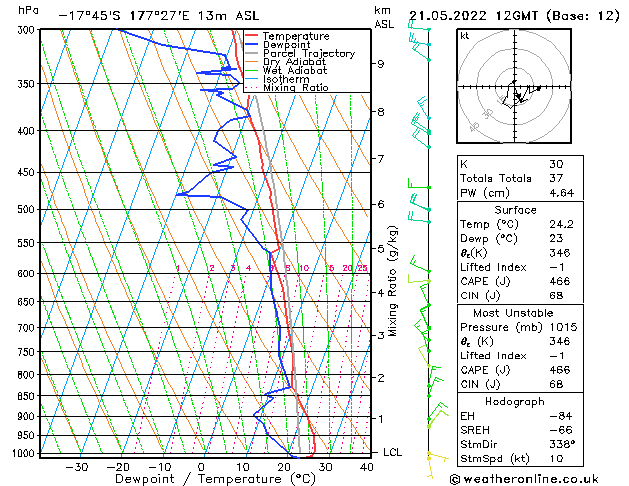The height and width of the screenshot is (486, 629).
Task: Click the 'Mixing Ratio (g/kg)' vertical label
Action: pos(393,281)
